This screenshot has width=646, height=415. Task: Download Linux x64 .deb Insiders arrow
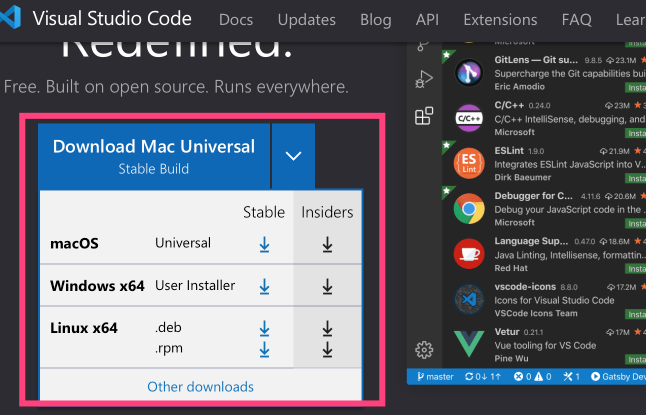click(x=328, y=329)
